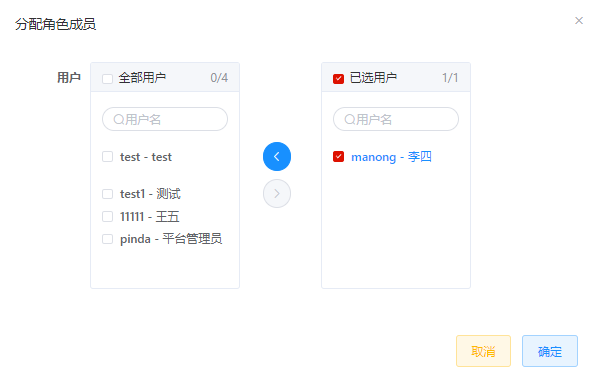Click search icon in 已选用户 filter
This screenshot has height=380, width=599.
350,120
